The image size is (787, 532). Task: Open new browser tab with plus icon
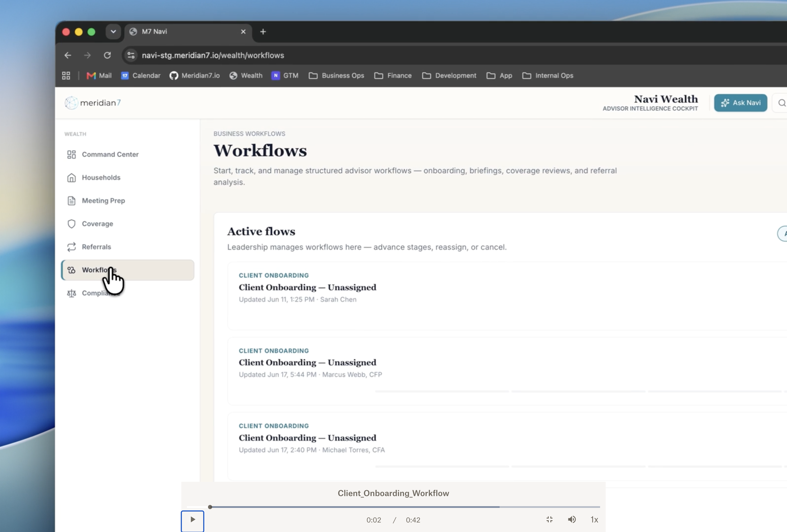tap(263, 31)
